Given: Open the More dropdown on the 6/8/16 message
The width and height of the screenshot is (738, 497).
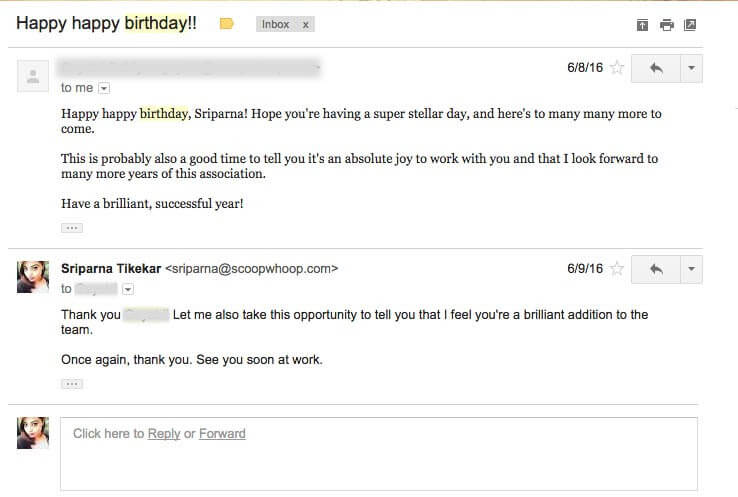Looking at the screenshot, I should pyautogui.click(x=692, y=69).
